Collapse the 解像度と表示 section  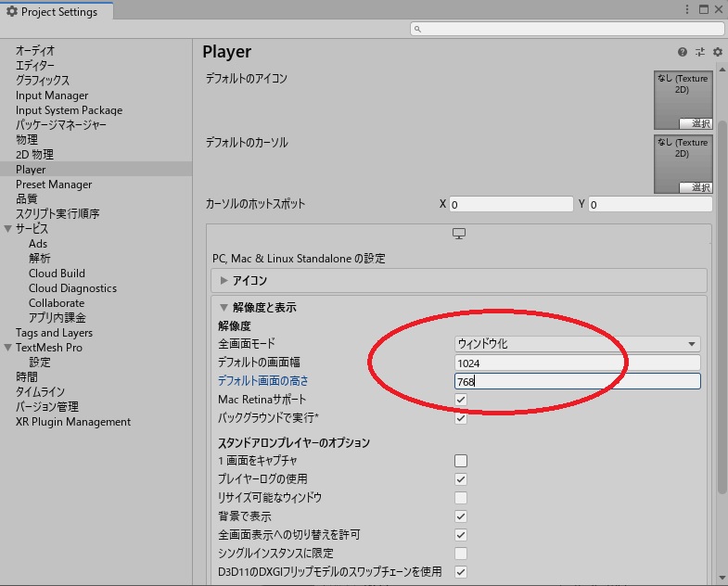[x=224, y=308]
